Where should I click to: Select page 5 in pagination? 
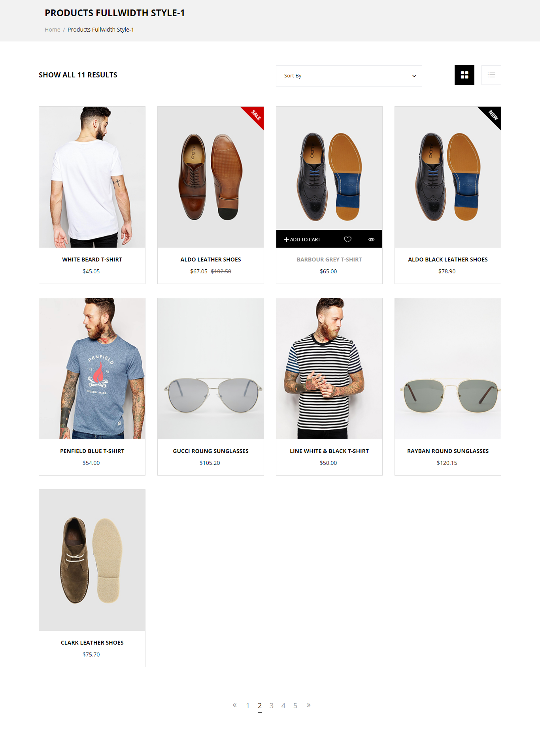point(295,705)
